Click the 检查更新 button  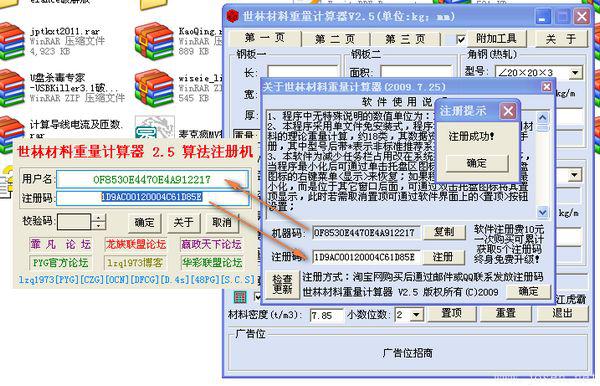coord(282,284)
